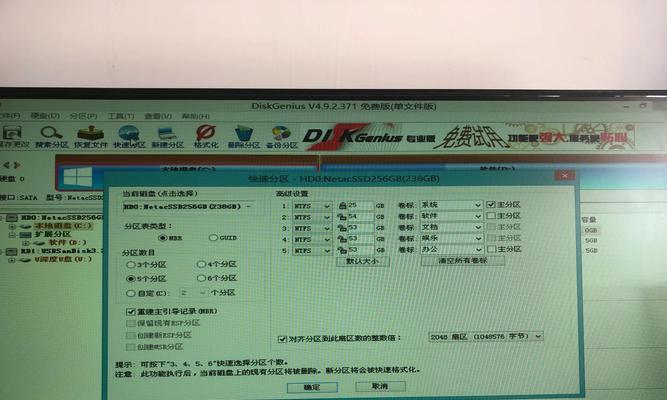Click the RD1 USB SanDisk disk icon in tree
Viewport: 667px width, 400px height.
tap(12, 251)
